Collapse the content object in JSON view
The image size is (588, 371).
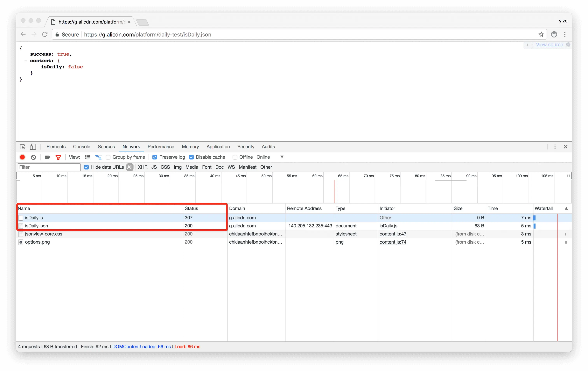tap(25, 61)
